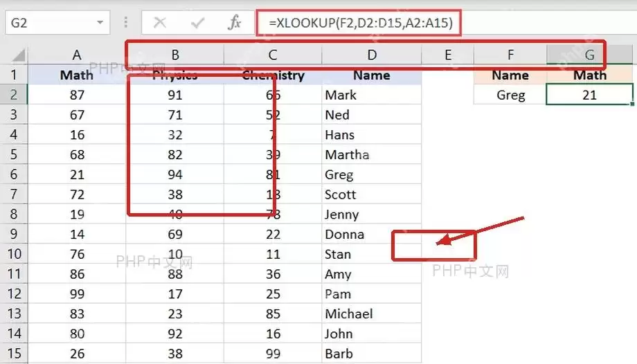Image resolution: width=637 pixels, height=364 pixels.
Task: Click cell with Physics score 88
Action: tap(174, 274)
